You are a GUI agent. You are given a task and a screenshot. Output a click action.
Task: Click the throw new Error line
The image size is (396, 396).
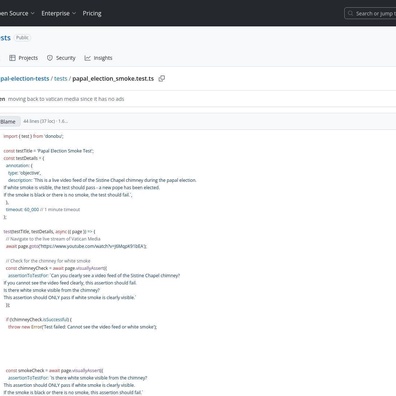(x=82, y=327)
